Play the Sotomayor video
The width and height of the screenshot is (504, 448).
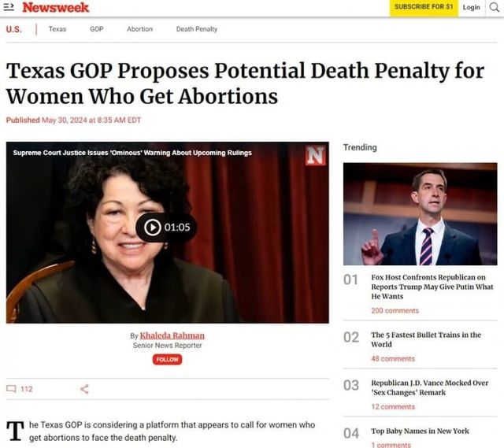[x=166, y=228]
